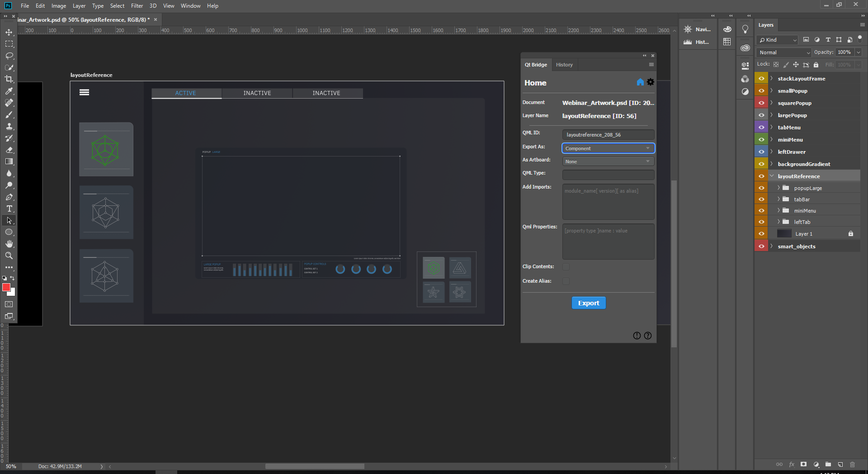Viewport: 868px width, 474px height.
Task: Open layer effects with the fx icon
Action: [x=792, y=465]
